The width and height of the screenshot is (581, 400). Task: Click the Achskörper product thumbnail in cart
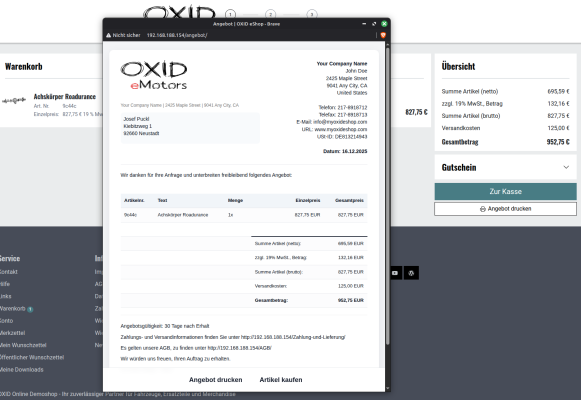[14, 100]
